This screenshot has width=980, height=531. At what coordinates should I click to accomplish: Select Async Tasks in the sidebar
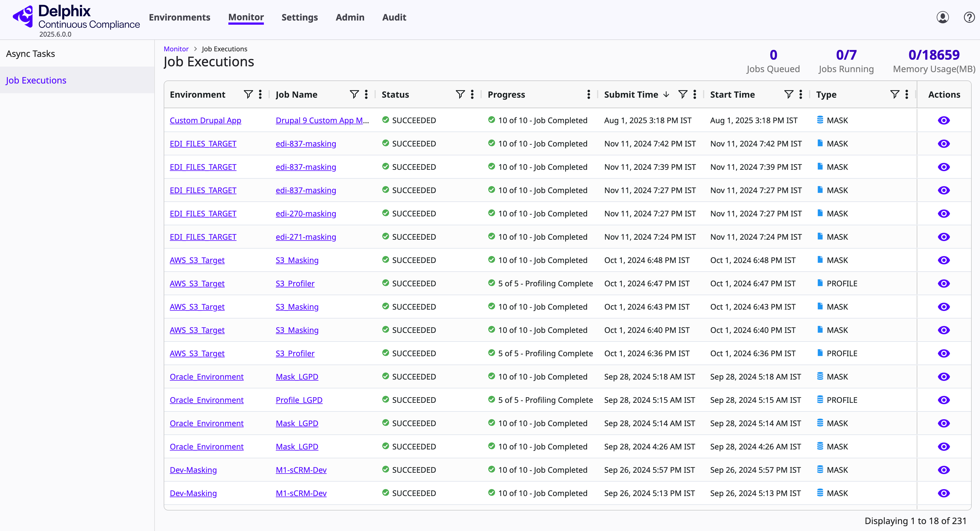point(31,54)
